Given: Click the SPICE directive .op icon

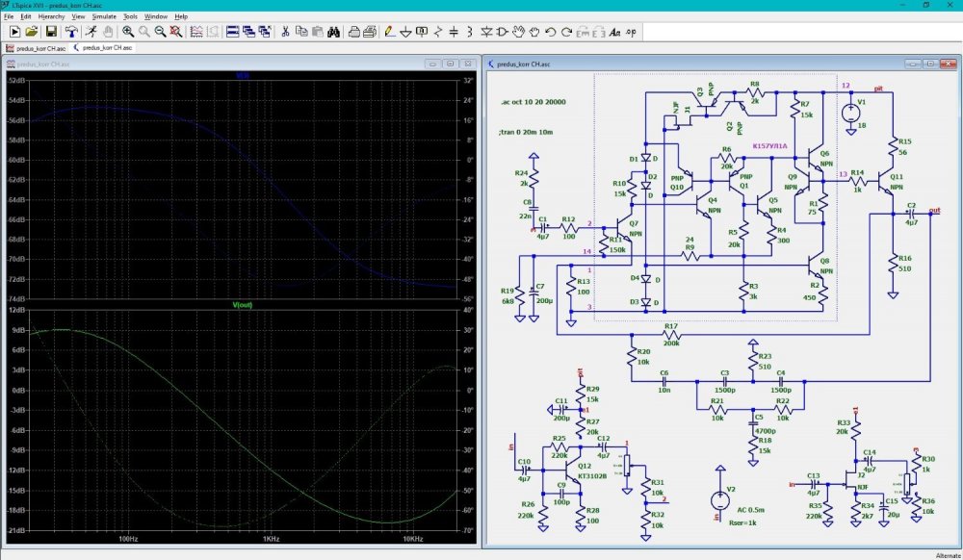Looking at the screenshot, I should click(x=631, y=32).
